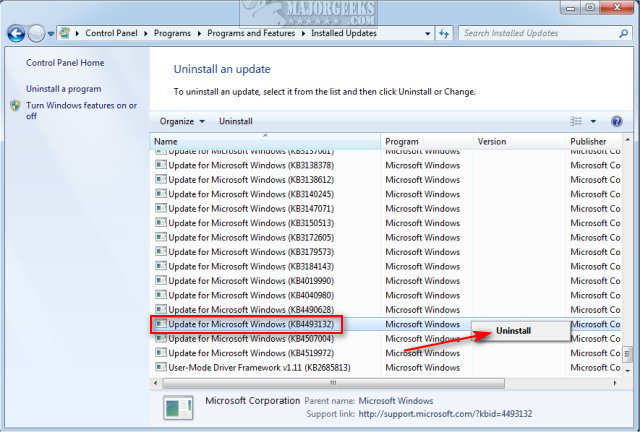This screenshot has height=432, width=640.
Task: Go back with the Back arrow button
Action: click(16, 33)
